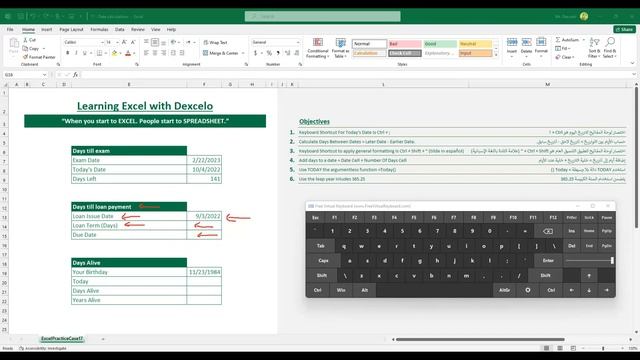Toggle Middle Align in ribbon

click(155, 42)
